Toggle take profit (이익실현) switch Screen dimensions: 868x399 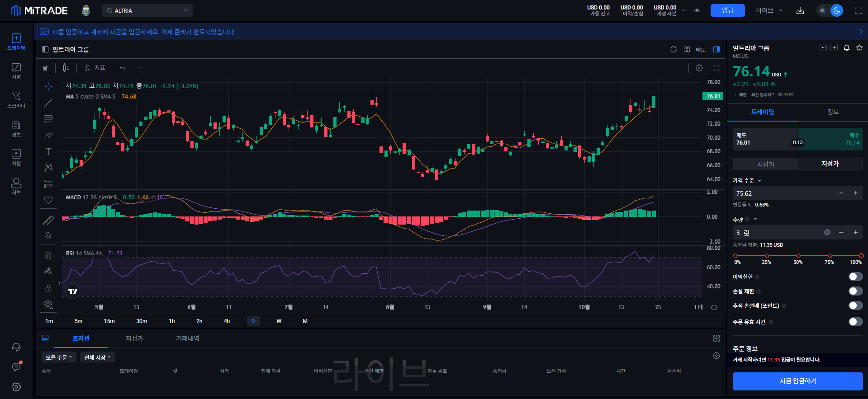[856, 277]
